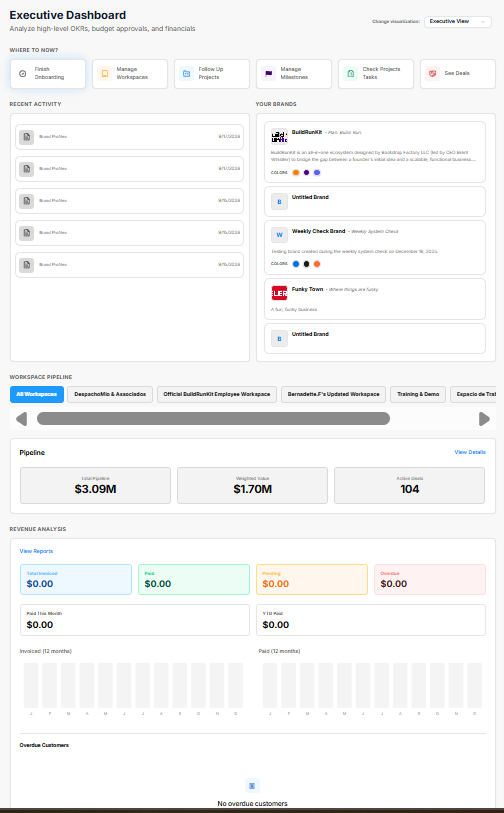Click Weekly Check Brand's blue color swatch
Viewport: 504px width, 813px height.
[296, 264]
